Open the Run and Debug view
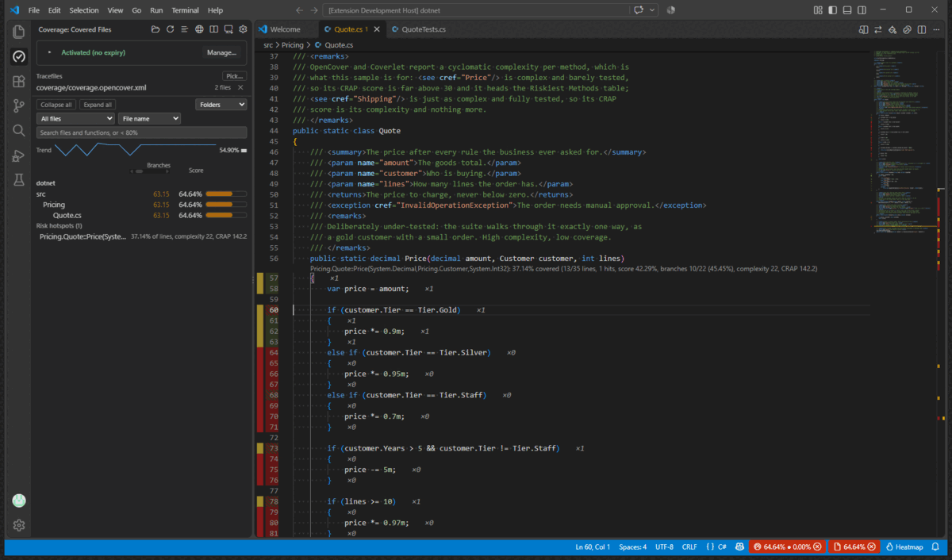This screenshot has height=560, width=952. pos(19,155)
